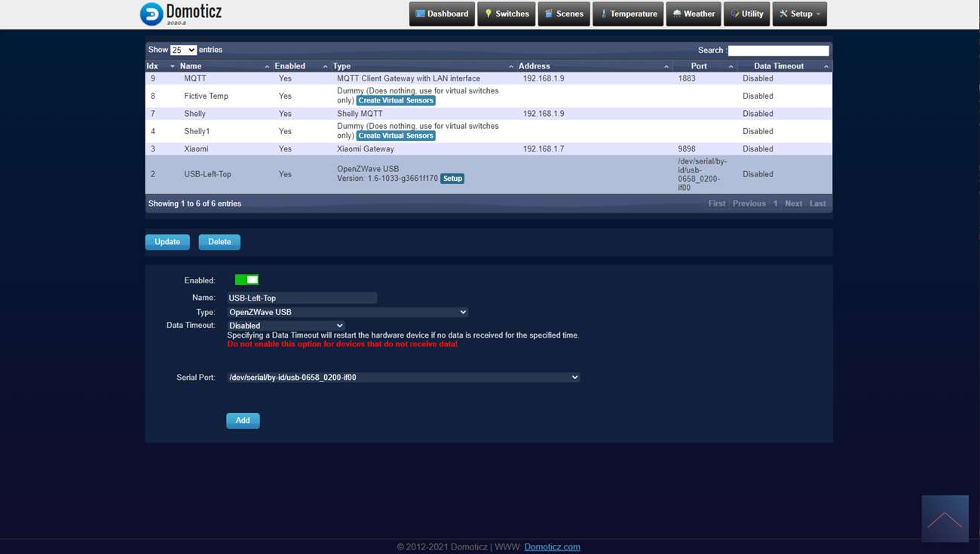980x554 pixels.
Task: Open the Weather page
Action: pos(693,14)
